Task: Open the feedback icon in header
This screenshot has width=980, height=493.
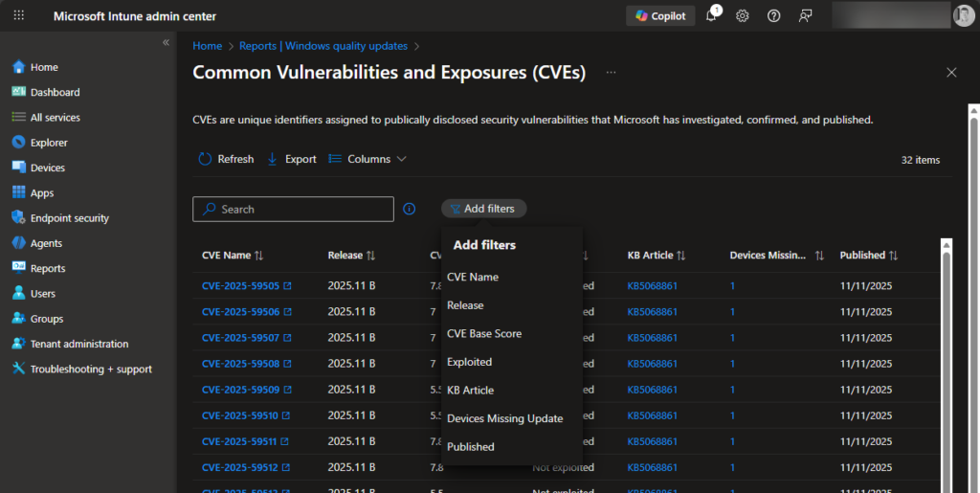Action: click(x=806, y=16)
